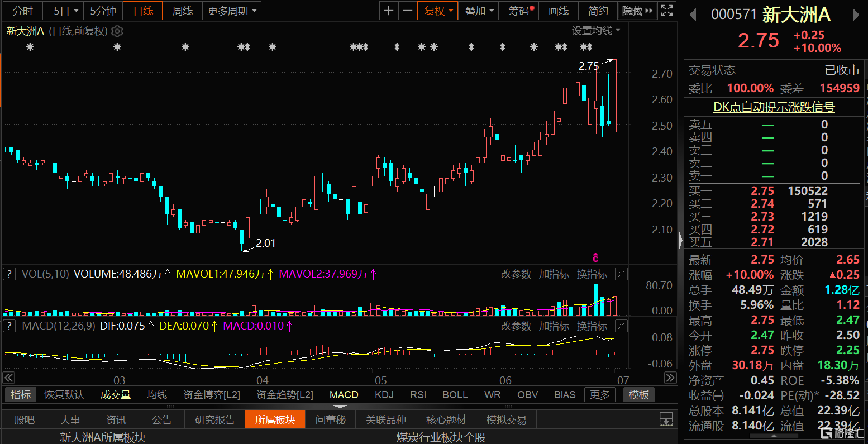The height and width of the screenshot is (444, 868).
Task: Toggle the 成交量 indicator in the indicator bar
Action: (116, 395)
